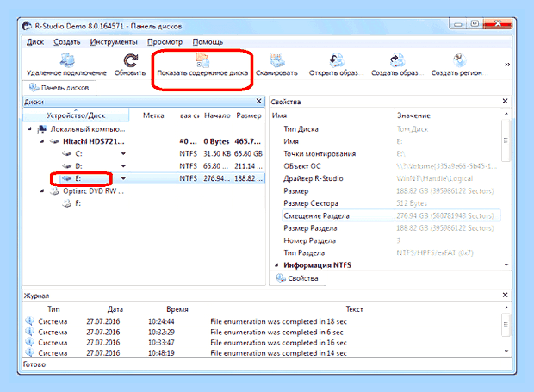Select drive D: in disk tree
The height and width of the screenshot is (392, 534).
pos(78,166)
